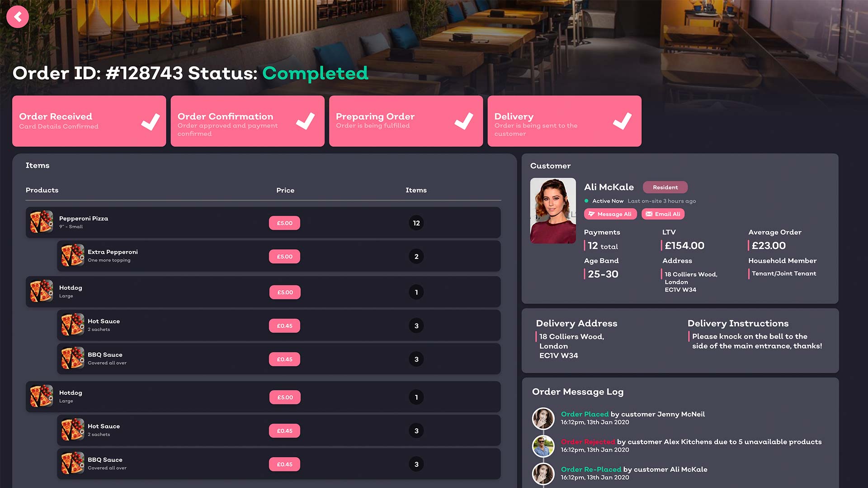Click the Order Confirmation checkmark icon
The image size is (868, 488).
point(305,121)
